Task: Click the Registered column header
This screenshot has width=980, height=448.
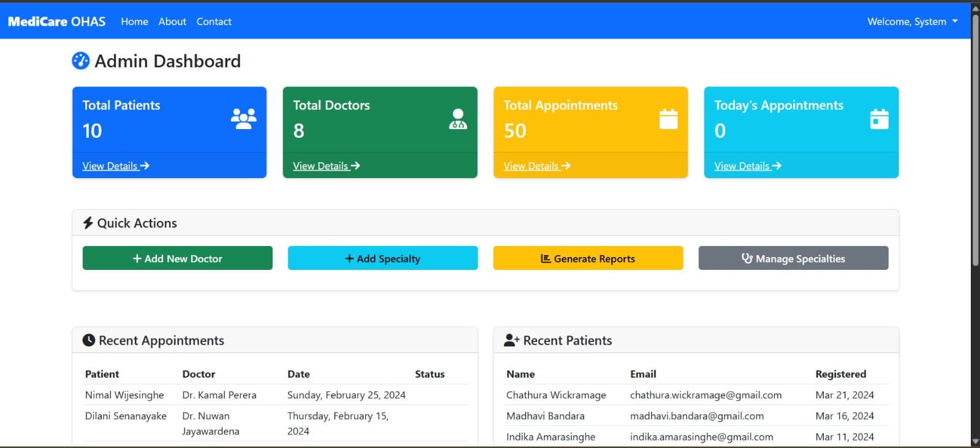Action: [841, 374]
